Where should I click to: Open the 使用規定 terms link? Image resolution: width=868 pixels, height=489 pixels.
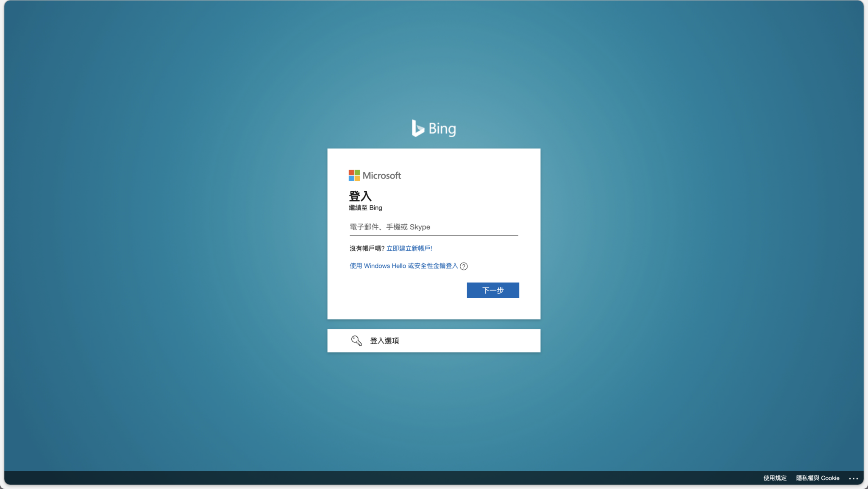tap(774, 478)
